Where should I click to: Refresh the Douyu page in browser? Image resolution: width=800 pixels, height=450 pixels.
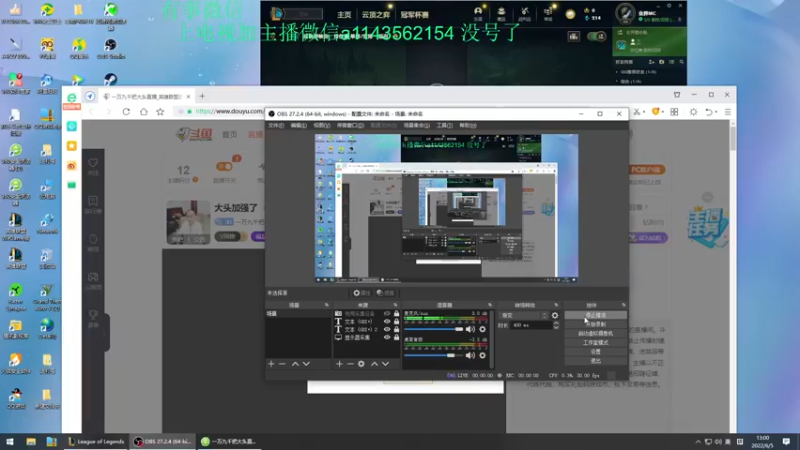coord(126,112)
